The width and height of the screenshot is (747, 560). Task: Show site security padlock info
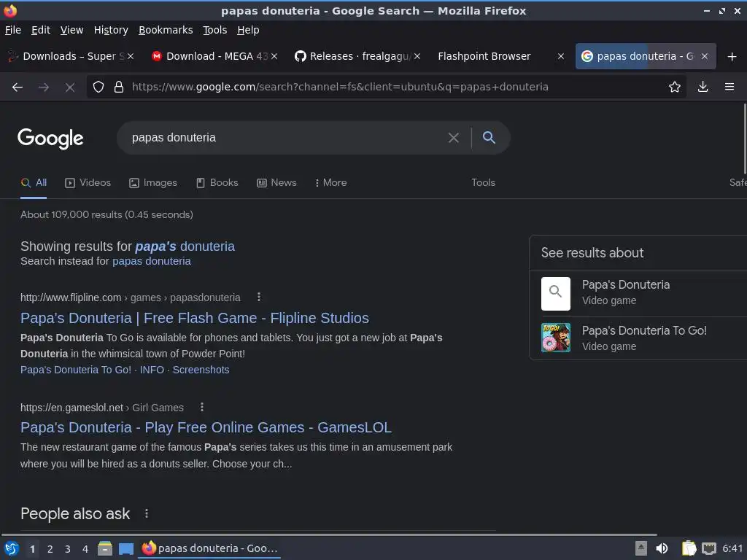119,87
